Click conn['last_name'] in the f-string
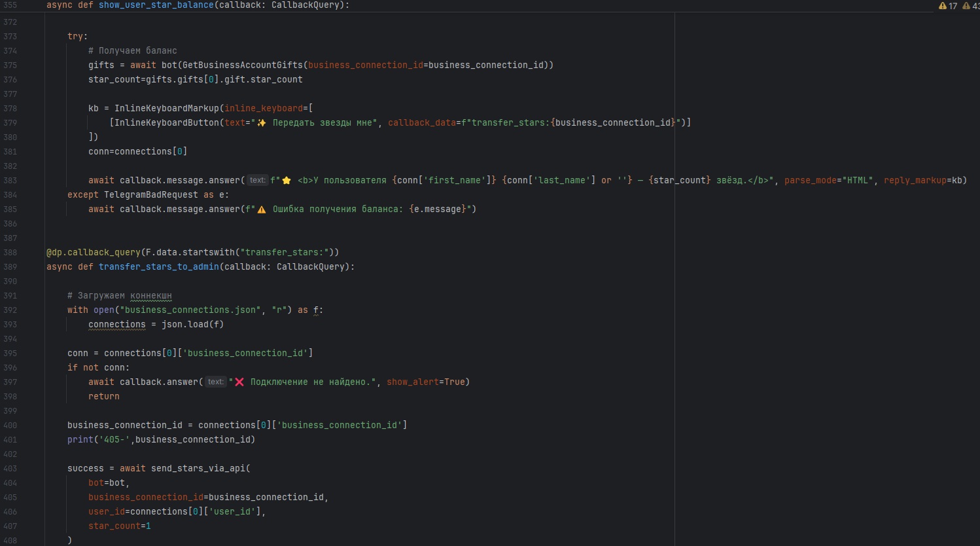The width and height of the screenshot is (980, 546). coord(551,180)
